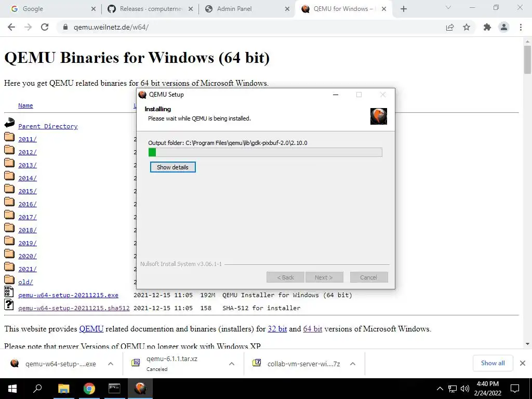532x399 pixels.
Task: Open the 2016/ folder link
Action: (x=28, y=204)
